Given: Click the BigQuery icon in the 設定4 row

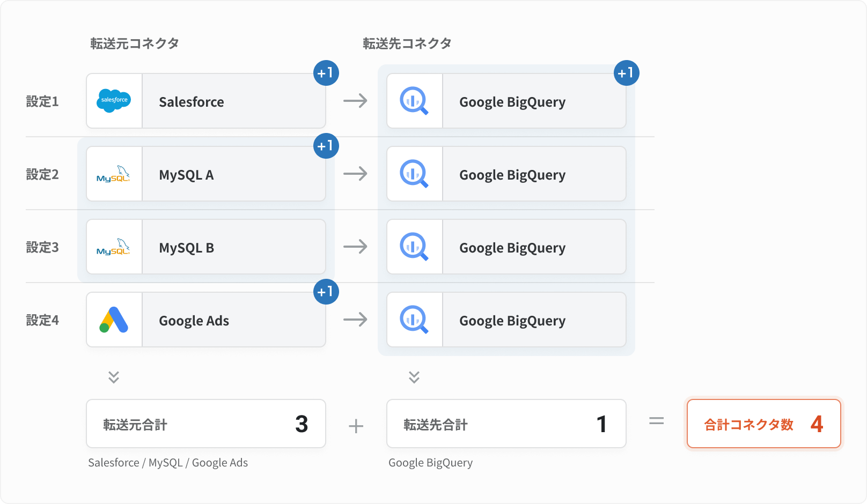Looking at the screenshot, I should pyautogui.click(x=414, y=320).
